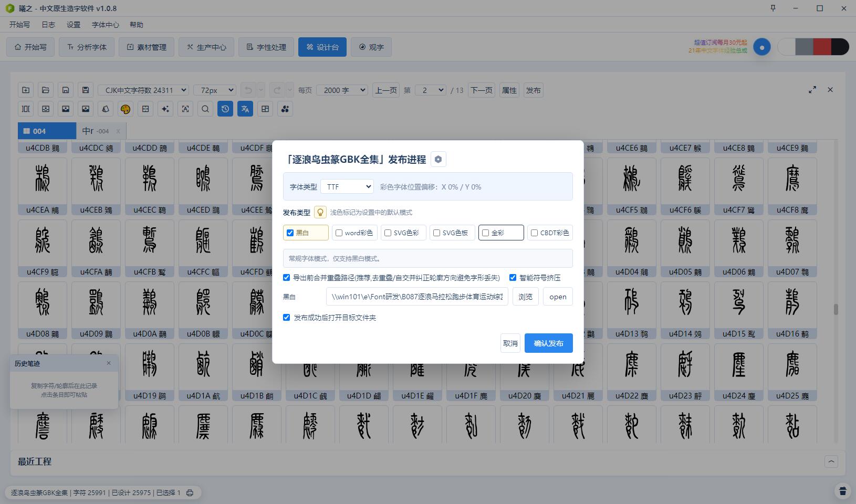Open the page number 2 dropdown
This screenshot has height=504, width=856.
pos(431,90)
